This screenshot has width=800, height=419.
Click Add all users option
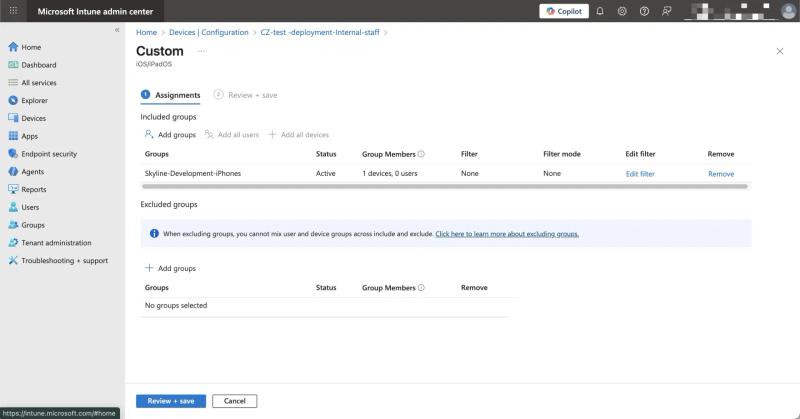(232, 135)
